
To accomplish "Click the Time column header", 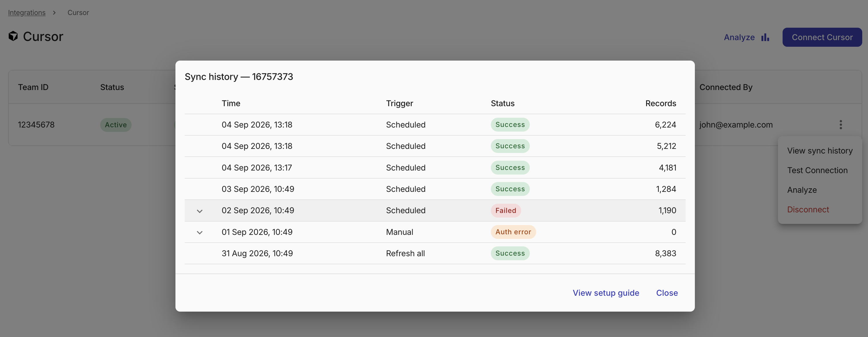I will point(231,103).
